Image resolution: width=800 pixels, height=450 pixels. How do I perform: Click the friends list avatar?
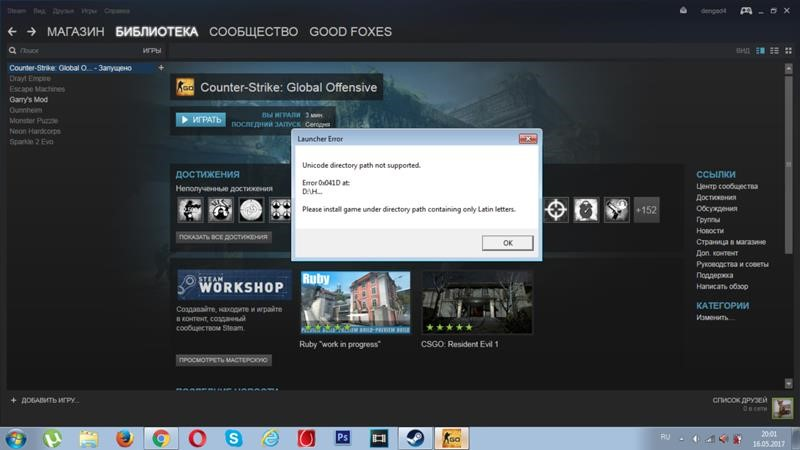pos(782,408)
